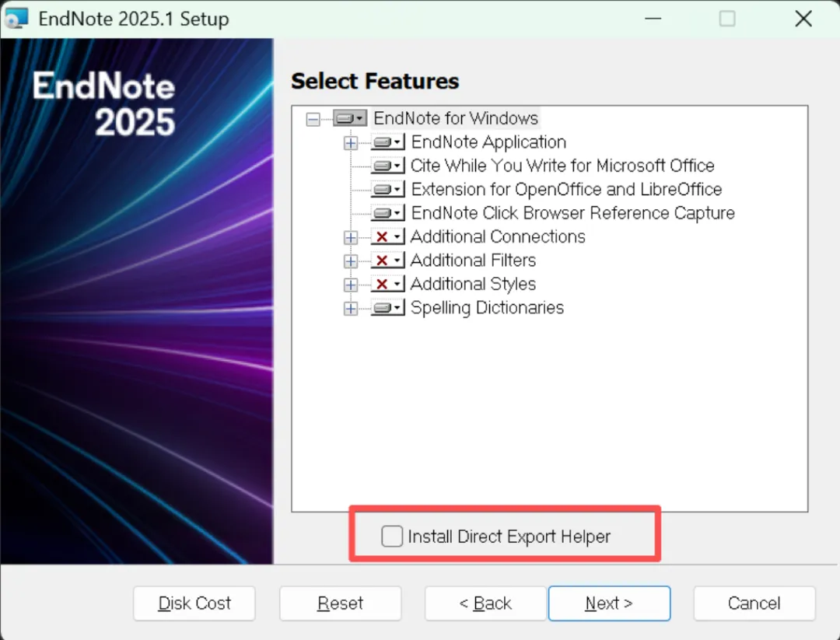Viewport: 840px width, 640px height.
Task: Open red X dropdown for Additional Styles
Action: (388, 285)
